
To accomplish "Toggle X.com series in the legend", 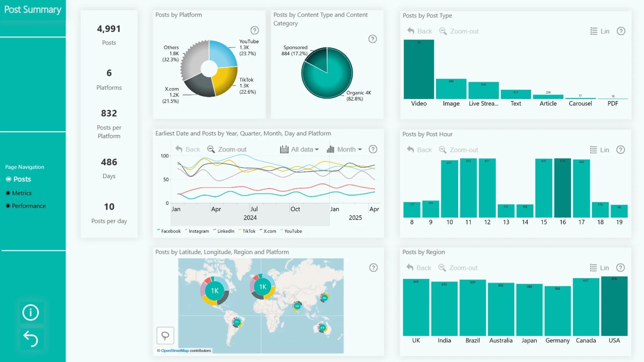I will coord(268,231).
